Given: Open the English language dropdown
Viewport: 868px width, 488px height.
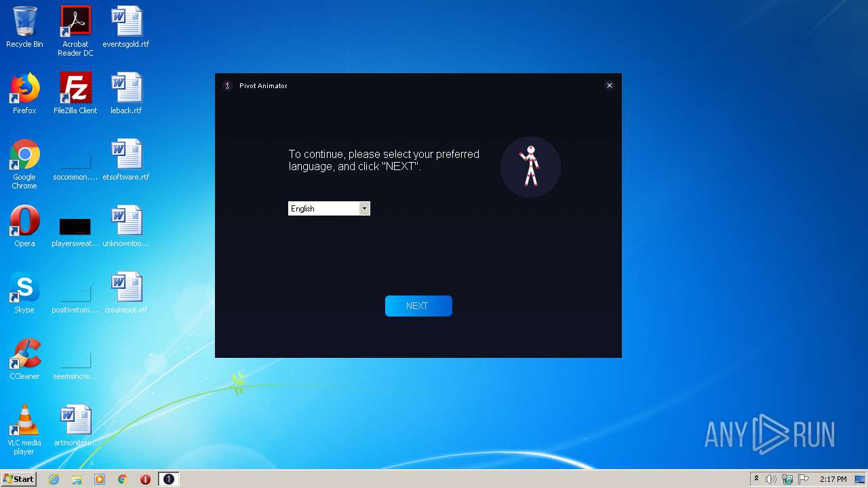Looking at the screenshot, I should 329,209.
